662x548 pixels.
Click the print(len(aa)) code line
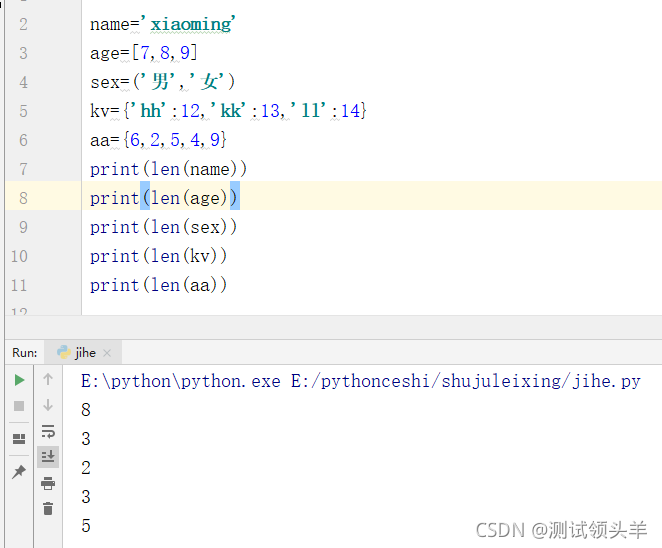(x=158, y=285)
